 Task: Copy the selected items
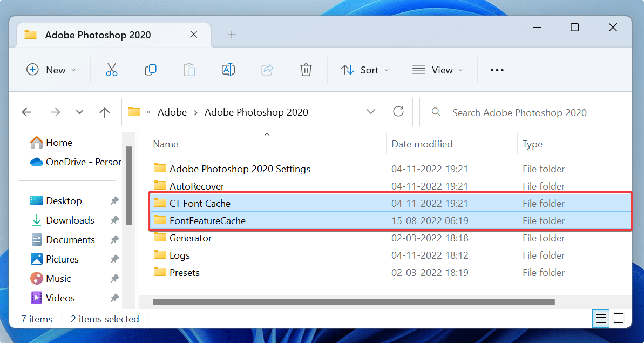pos(151,70)
